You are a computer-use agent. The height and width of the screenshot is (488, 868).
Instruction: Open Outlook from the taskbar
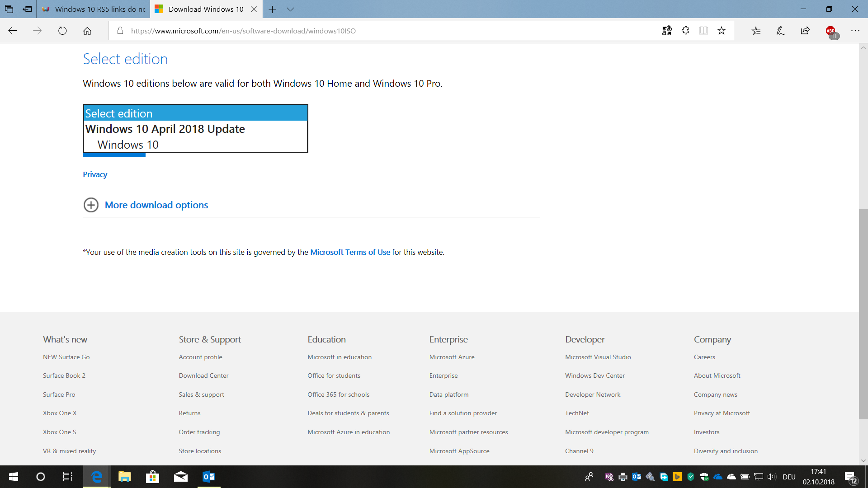(208, 477)
